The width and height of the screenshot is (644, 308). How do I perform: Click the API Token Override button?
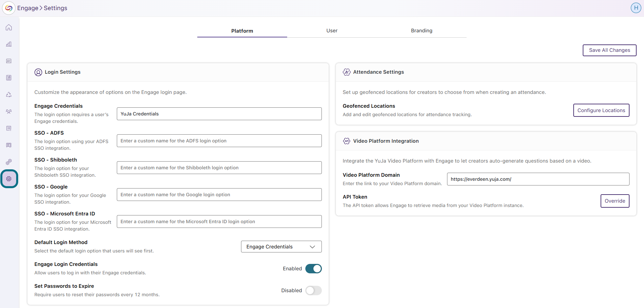tap(615, 201)
